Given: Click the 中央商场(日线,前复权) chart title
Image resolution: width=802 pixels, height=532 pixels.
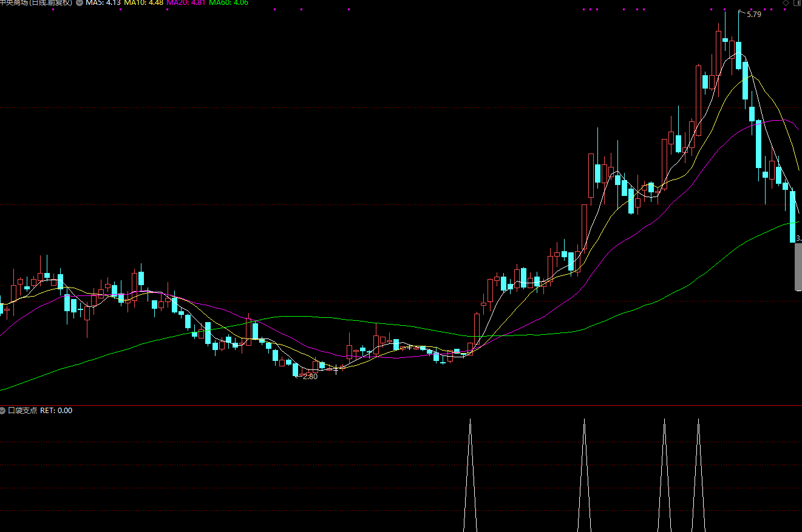Looking at the screenshot, I should pyautogui.click(x=36, y=2).
